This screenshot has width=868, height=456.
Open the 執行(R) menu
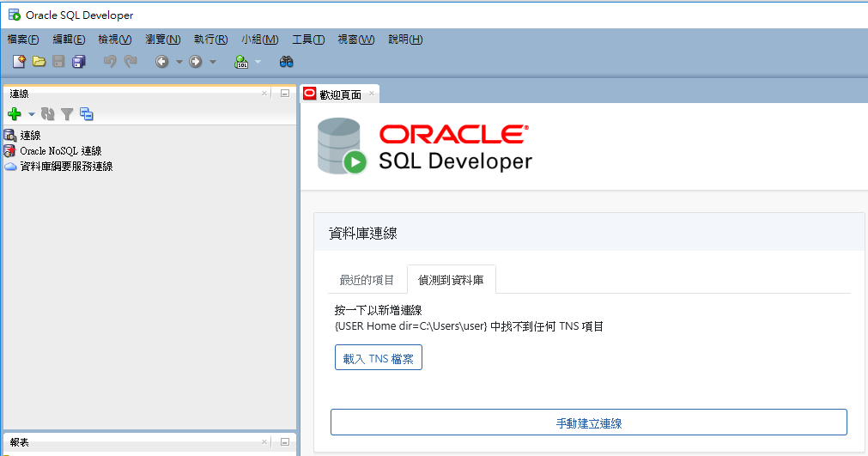(211, 40)
